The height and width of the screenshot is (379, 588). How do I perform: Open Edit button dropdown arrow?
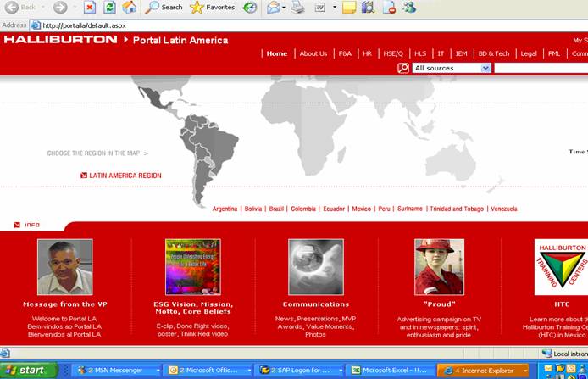click(334, 7)
